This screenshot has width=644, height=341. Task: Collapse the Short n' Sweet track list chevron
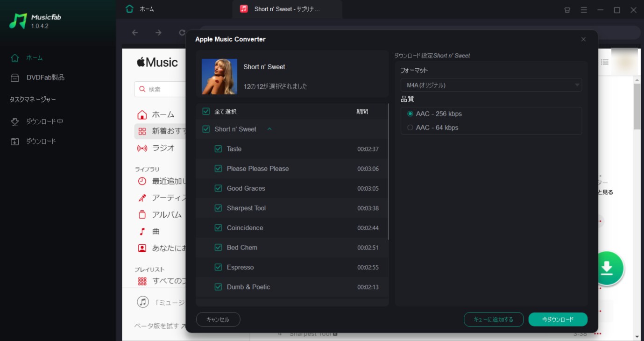pyautogui.click(x=269, y=129)
